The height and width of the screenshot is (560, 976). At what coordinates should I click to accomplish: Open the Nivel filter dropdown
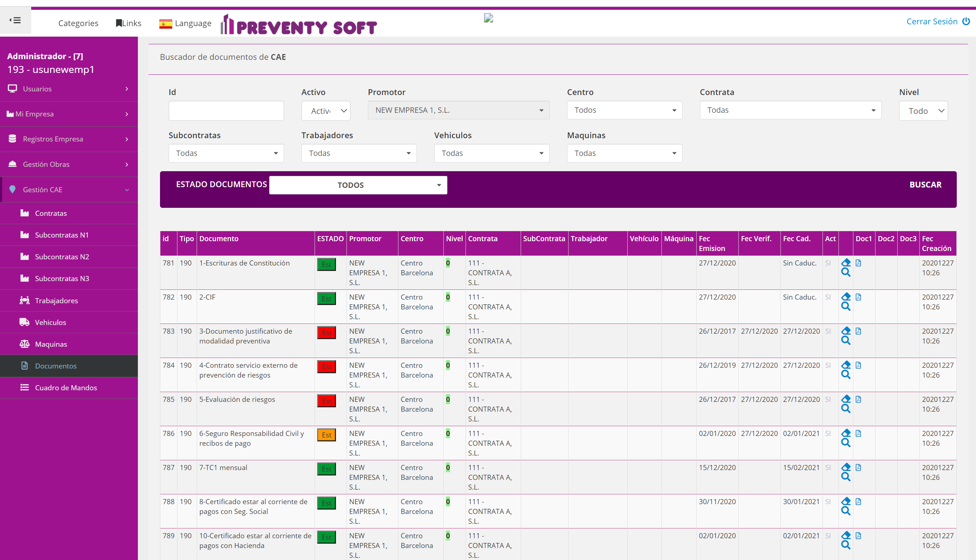tap(923, 111)
